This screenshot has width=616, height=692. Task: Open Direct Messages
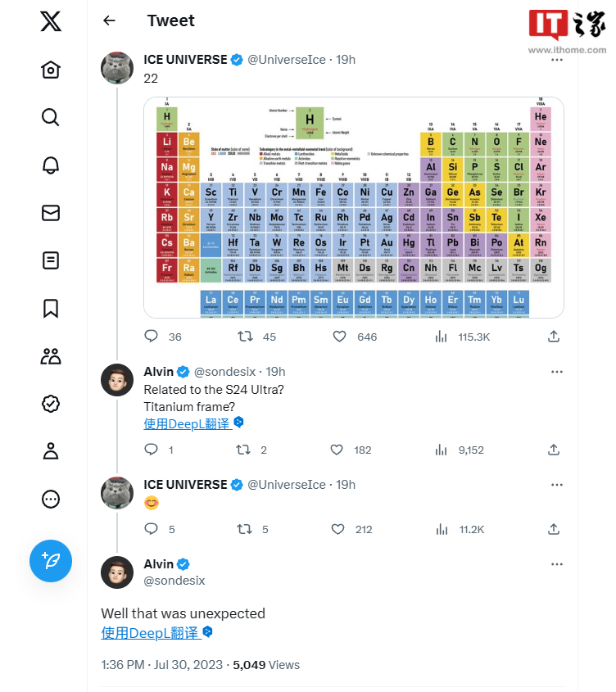[x=50, y=212]
